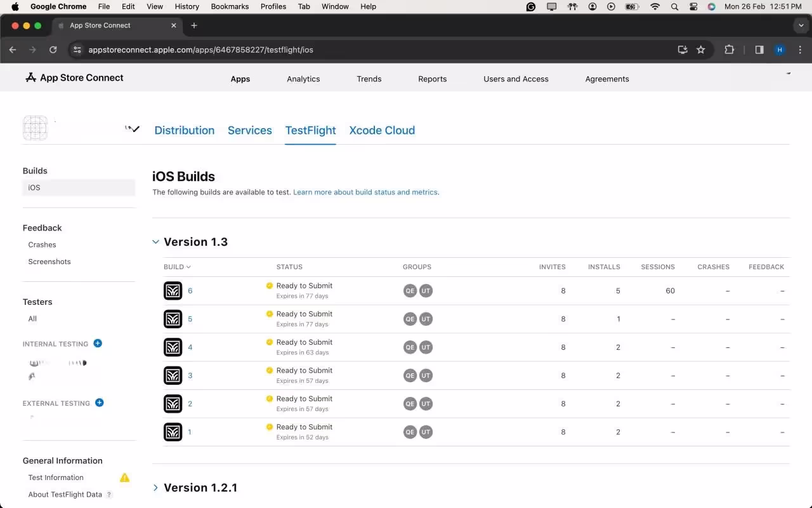This screenshot has height=508, width=812.
Task: Click the QE group badge on build 1
Action: [x=410, y=432]
